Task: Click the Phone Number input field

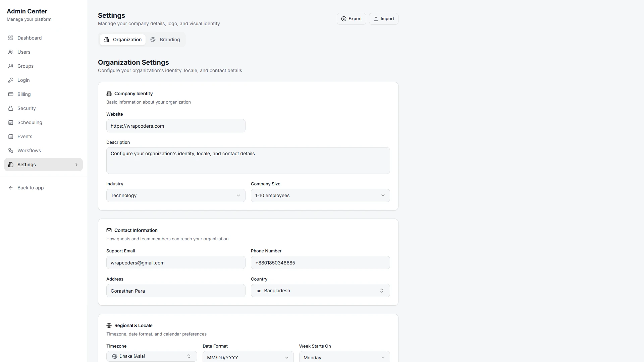Action: click(320, 262)
